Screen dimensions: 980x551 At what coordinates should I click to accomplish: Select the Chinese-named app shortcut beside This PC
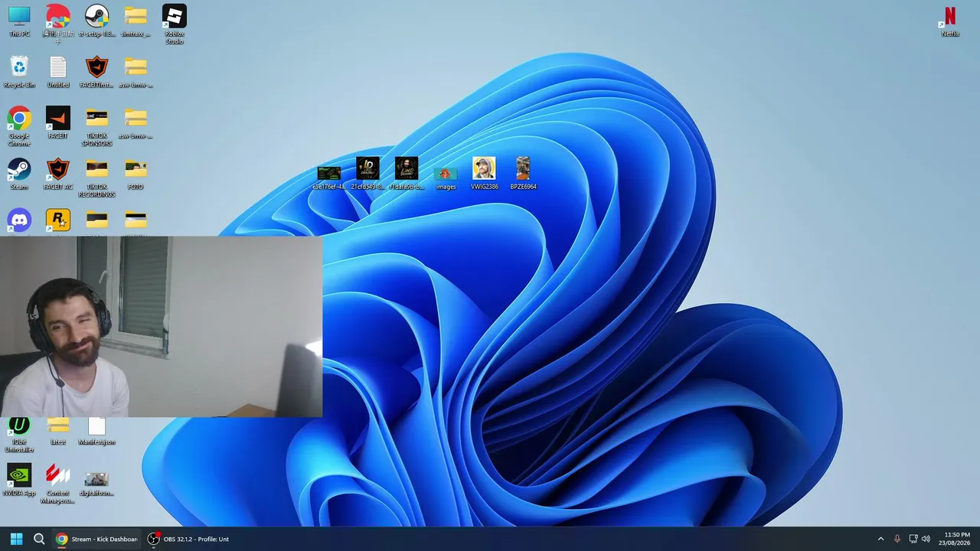(x=58, y=24)
